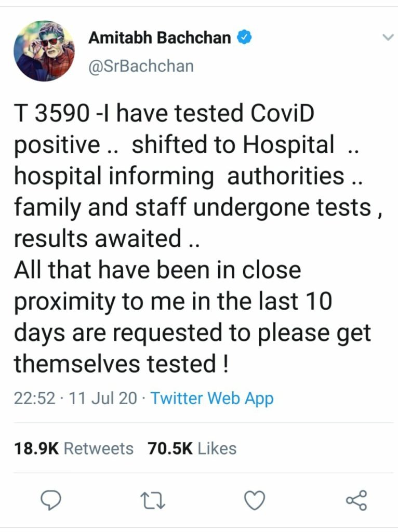This screenshot has width=398, height=532.
Task: Click the closing line 'themselves tested !'
Action: pyautogui.click(x=121, y=364)
